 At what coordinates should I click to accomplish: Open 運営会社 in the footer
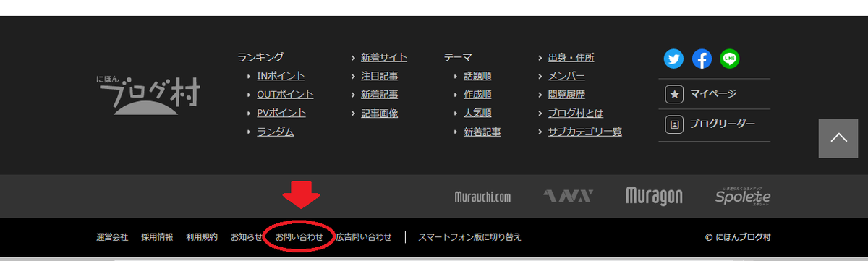(112, 237)
